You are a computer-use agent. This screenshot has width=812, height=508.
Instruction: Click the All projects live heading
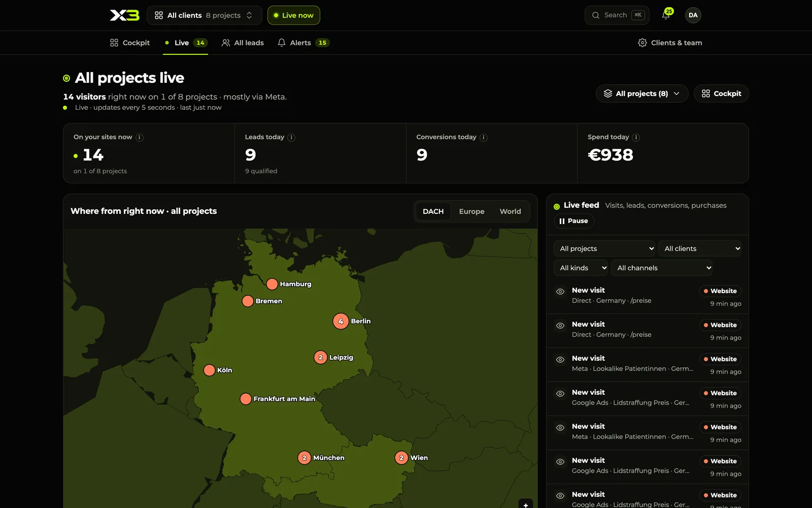[x=129, y=78]
